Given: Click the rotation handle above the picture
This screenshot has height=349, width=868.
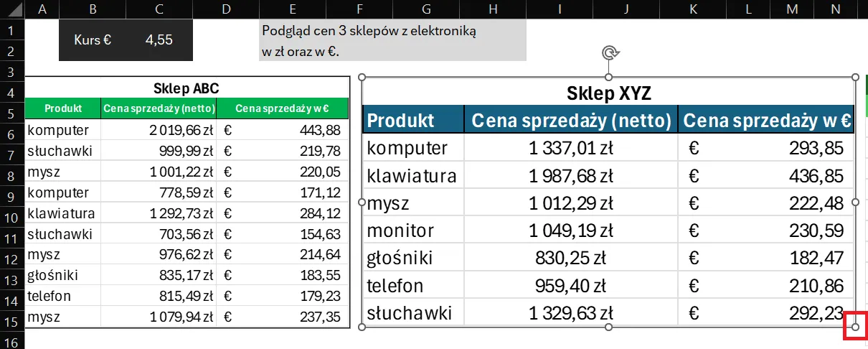Looking at the screenshot, I should pos(609,52).
